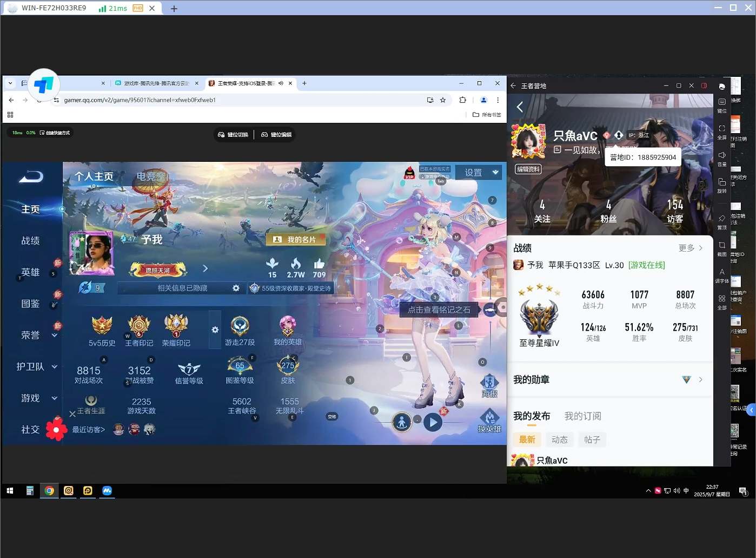Open 我的英雄 icon

[288, 331]
